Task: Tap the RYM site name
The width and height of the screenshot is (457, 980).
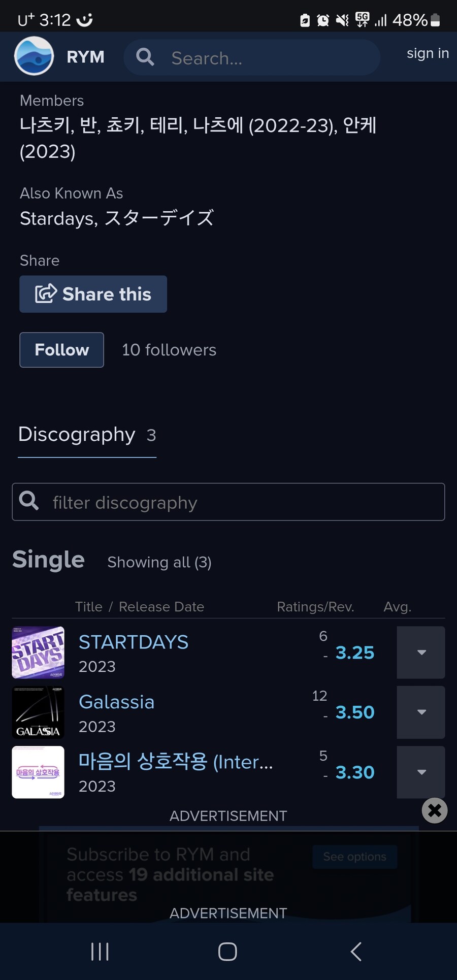Action: [x=85, y=57]
